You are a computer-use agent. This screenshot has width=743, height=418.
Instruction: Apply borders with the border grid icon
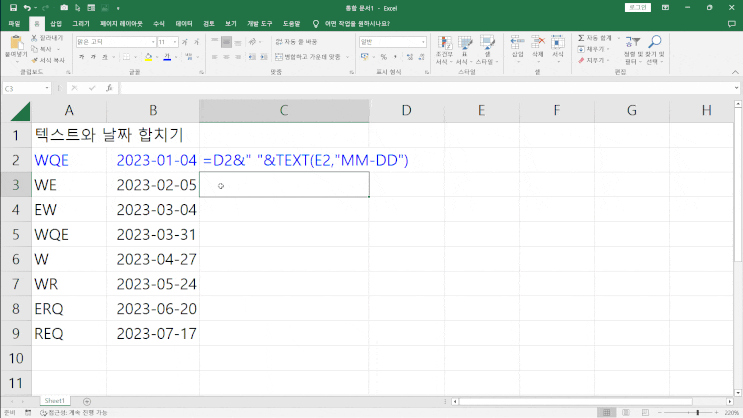pos(126,57)
